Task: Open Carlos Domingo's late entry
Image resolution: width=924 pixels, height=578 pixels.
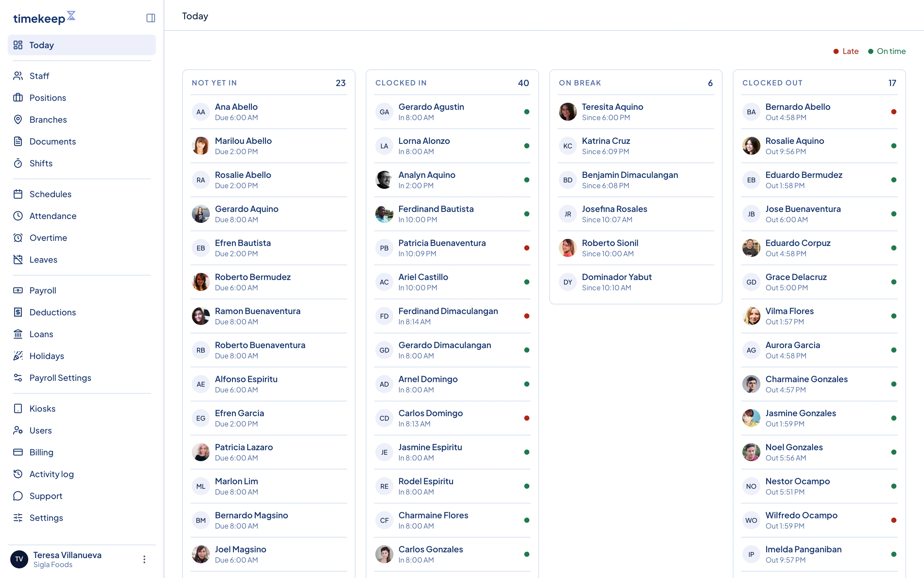Action: tap(452, 418)
